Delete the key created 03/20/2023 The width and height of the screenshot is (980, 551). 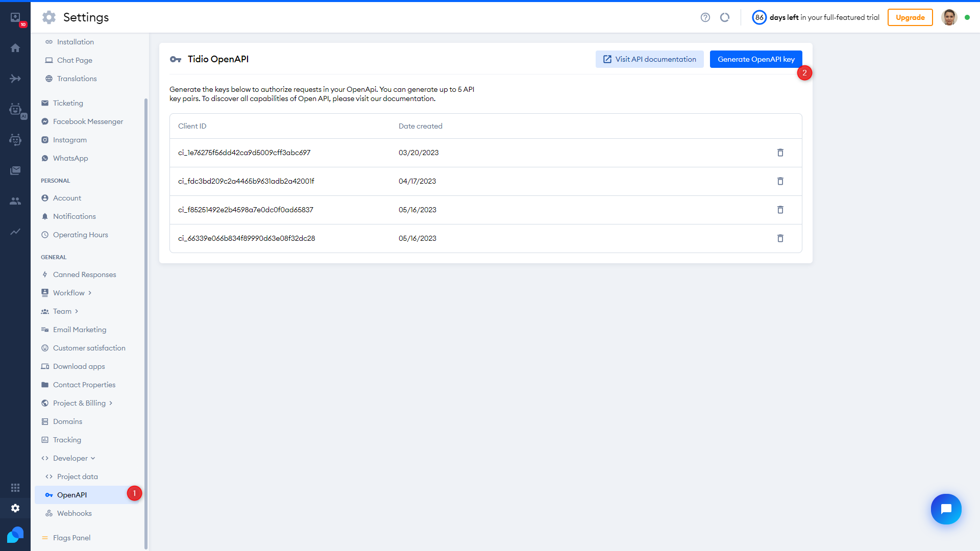tap(780, 153)
